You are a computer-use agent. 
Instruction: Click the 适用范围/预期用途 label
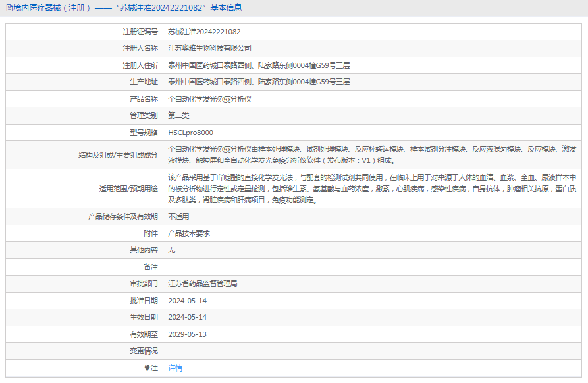pos(128,189)
